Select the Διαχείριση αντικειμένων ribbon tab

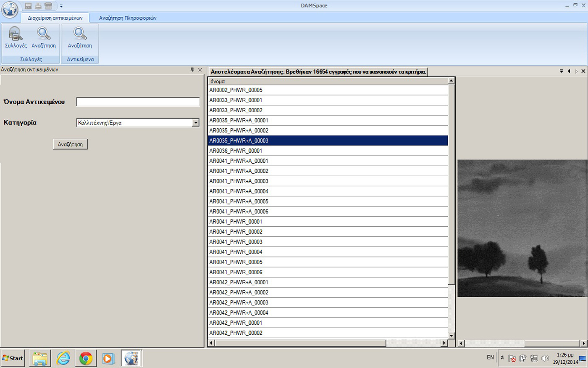(x=55, y=18)
